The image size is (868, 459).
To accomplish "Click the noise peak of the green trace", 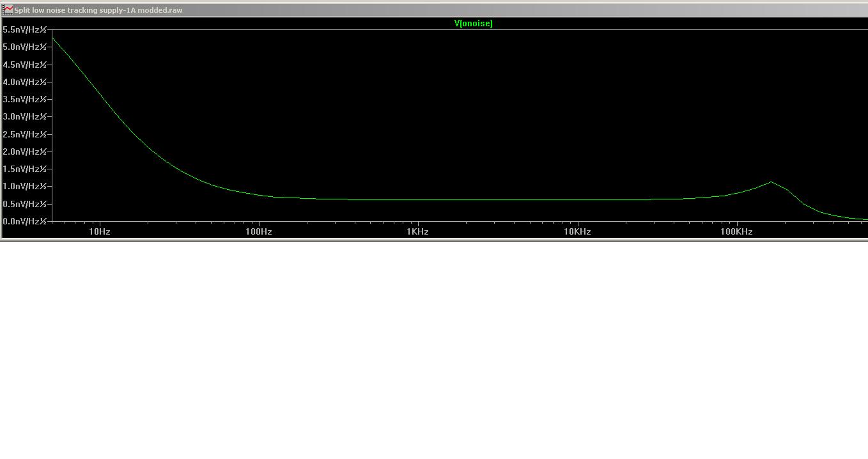I will 771,182.
